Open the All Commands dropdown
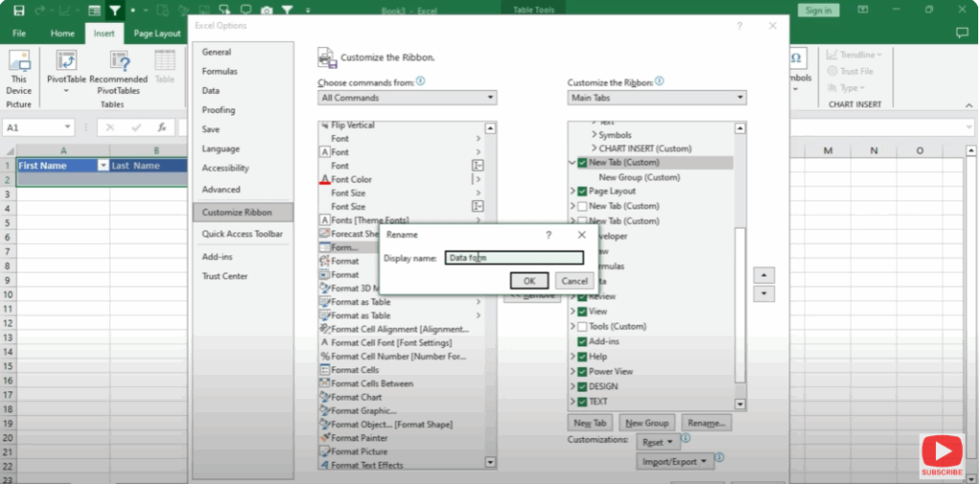Image resolution: width=980 pixels, height=484 pixels. click(x=407, y=98)
